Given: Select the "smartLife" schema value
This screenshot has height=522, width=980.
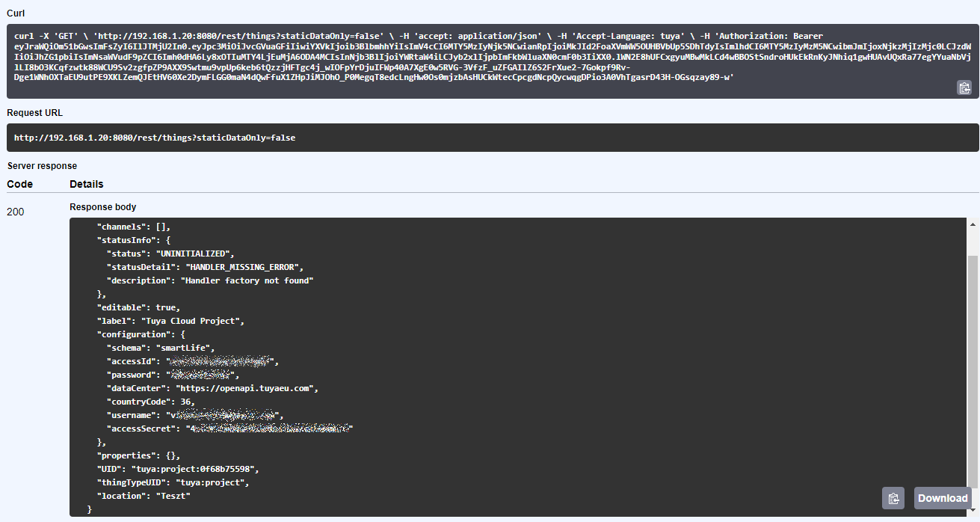Looking at the screenshot, I should pos(185,348).
